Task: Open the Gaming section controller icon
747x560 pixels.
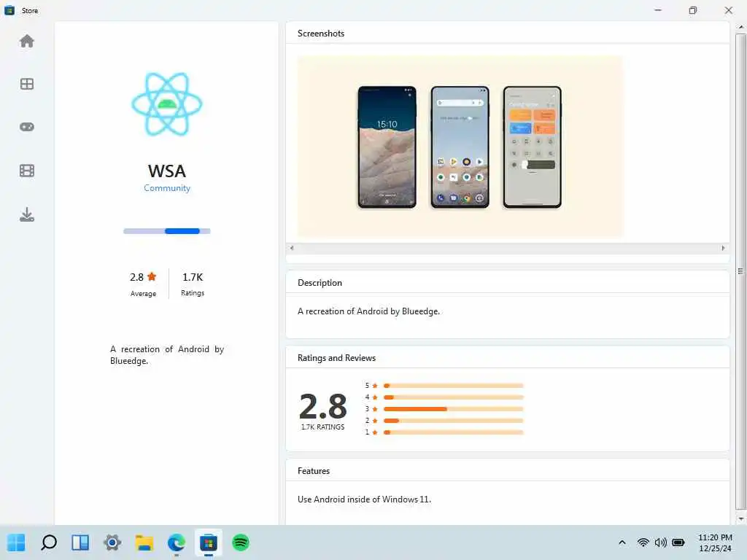Action: pos(27,127)
